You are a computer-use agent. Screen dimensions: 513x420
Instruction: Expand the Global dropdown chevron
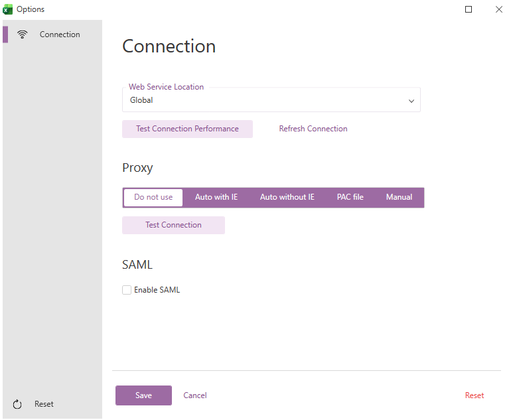(x=411, y=101)
